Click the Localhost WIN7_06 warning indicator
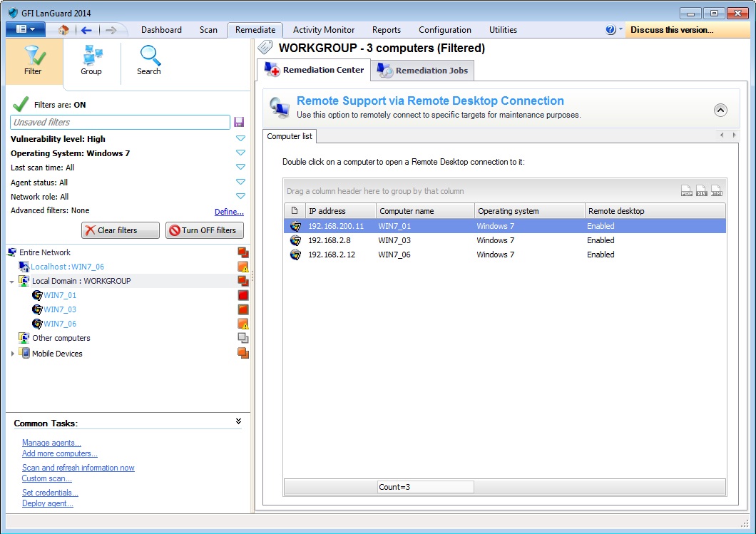Viewport: 756px width, 534px height. [x=243, y=267]
